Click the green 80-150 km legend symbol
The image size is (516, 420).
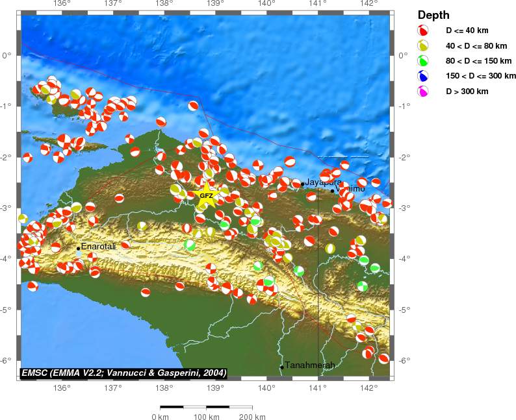pyautogui.click(x=423, y=61)
